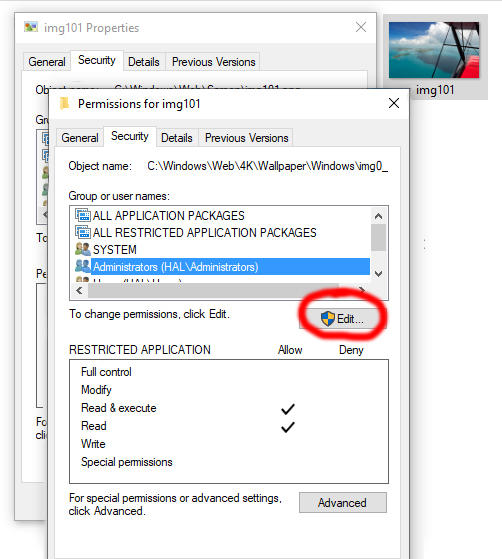Click the picture icon in img101 Properties title bar
Viewport: 502px width, 559px height.
(31, 27)
